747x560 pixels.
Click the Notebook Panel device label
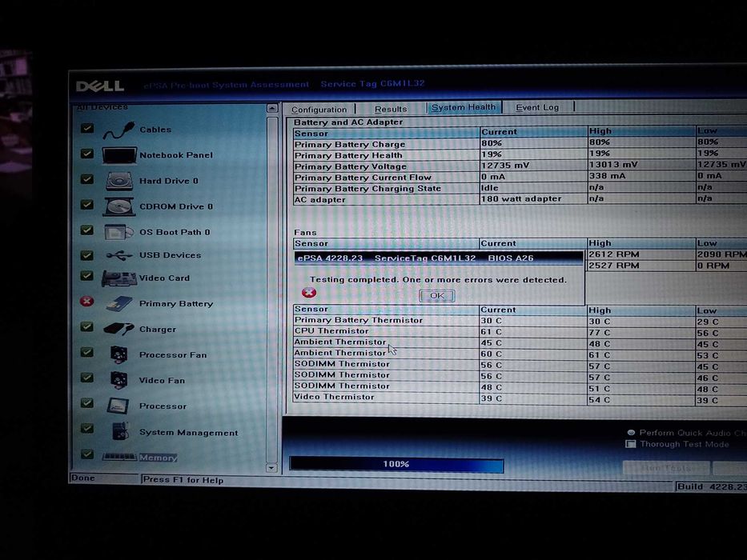tap(176, 155)
